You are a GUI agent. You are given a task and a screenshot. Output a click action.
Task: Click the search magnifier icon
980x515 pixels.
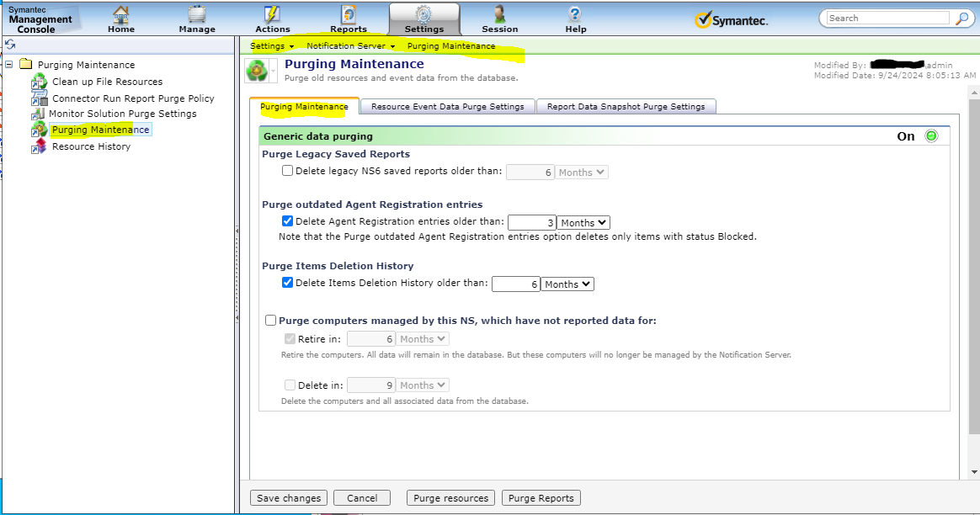(961, 18)
